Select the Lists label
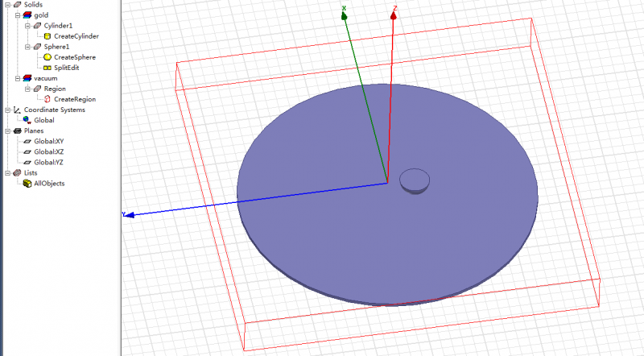This screenshot has width=644, height=356. pyautogui.click(x=31, y=172)
